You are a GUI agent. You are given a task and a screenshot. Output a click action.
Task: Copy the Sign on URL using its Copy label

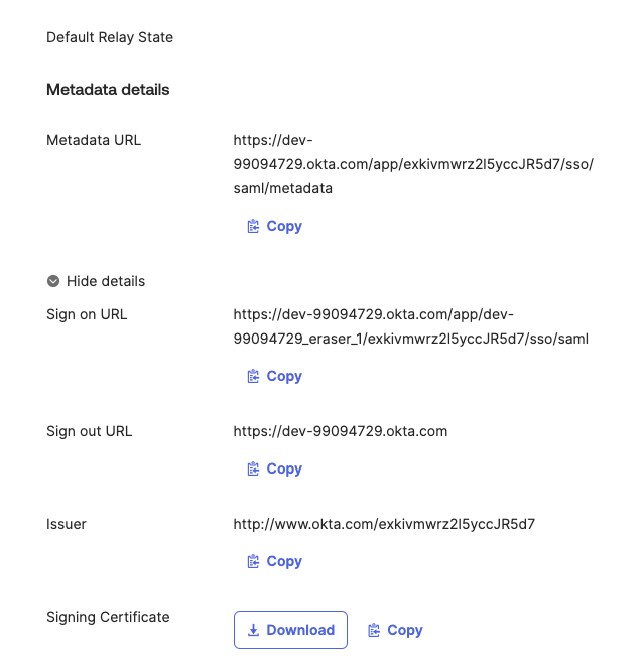tap(284, 376)
